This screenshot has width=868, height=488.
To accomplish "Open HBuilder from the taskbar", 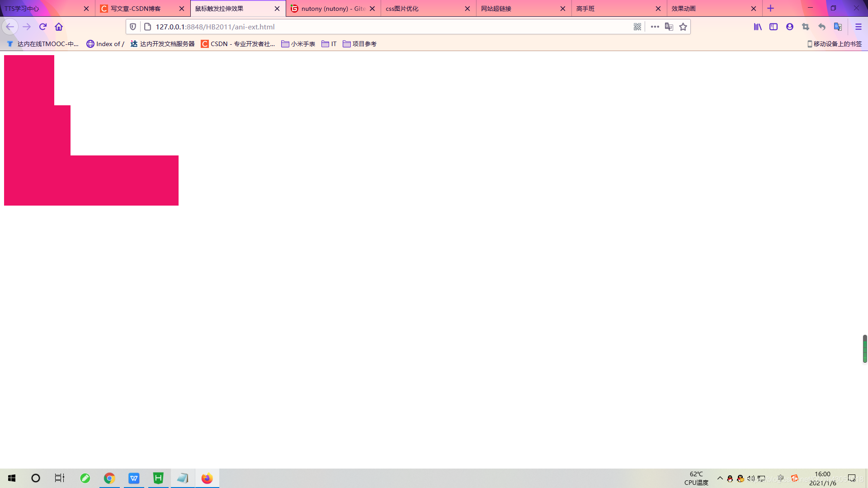I will (x=158, y=478).
